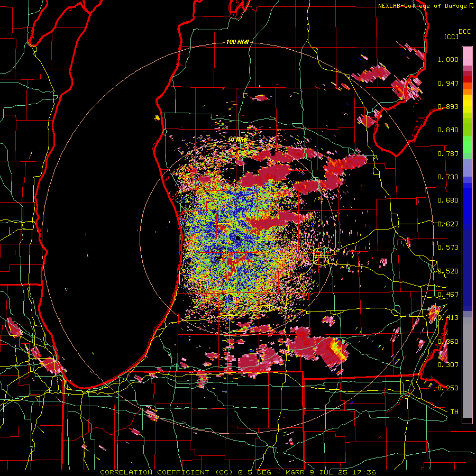Select the 0.573 scale value
476x476 pixels.
click(448, 248)
